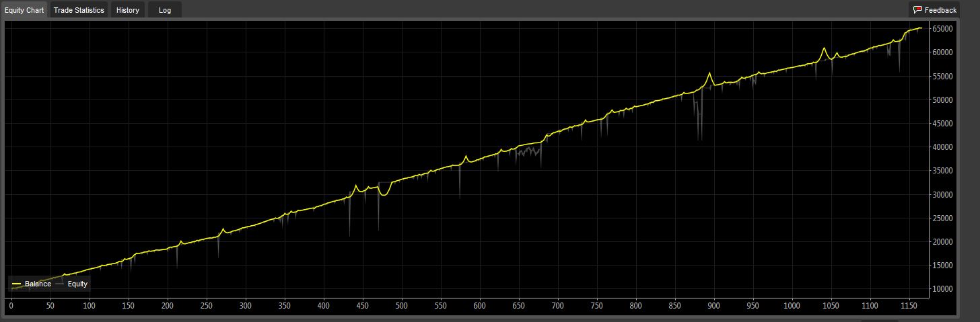Click the 0 x-axis label

pos(11,306)
